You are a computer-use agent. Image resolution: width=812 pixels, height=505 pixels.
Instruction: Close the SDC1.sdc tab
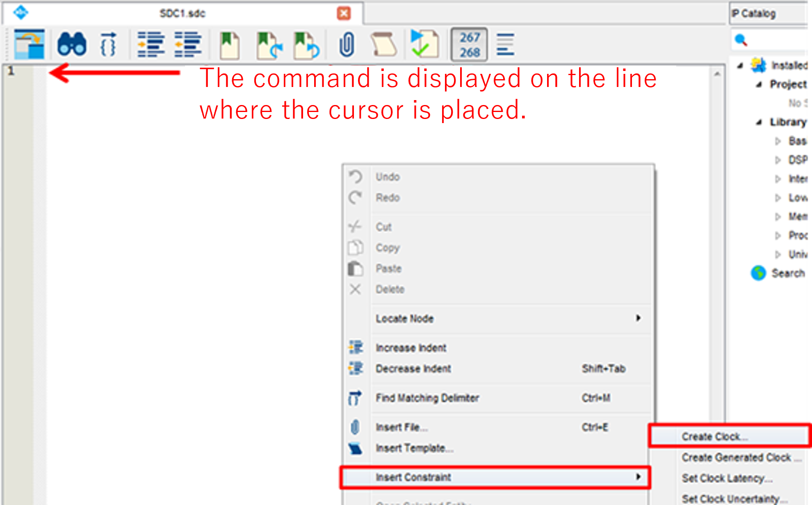pyautogui.click(x=344, y=14)
